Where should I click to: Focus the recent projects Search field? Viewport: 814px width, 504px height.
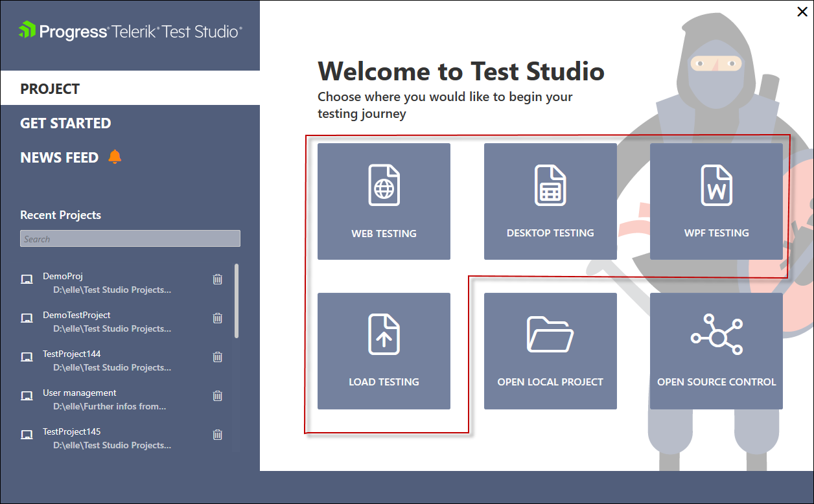click(130, 238)
